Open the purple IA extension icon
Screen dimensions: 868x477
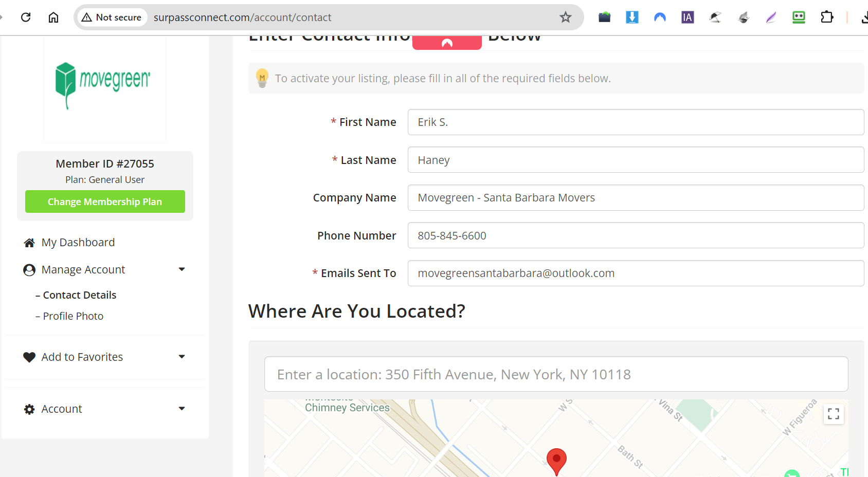coord(688,17)
